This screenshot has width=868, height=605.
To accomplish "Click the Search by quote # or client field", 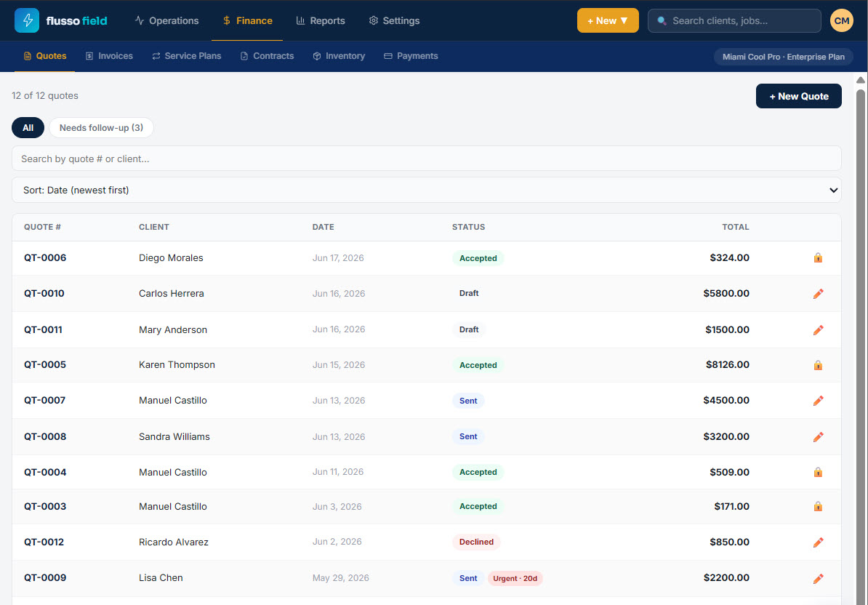I will click(x=426, y=159).
